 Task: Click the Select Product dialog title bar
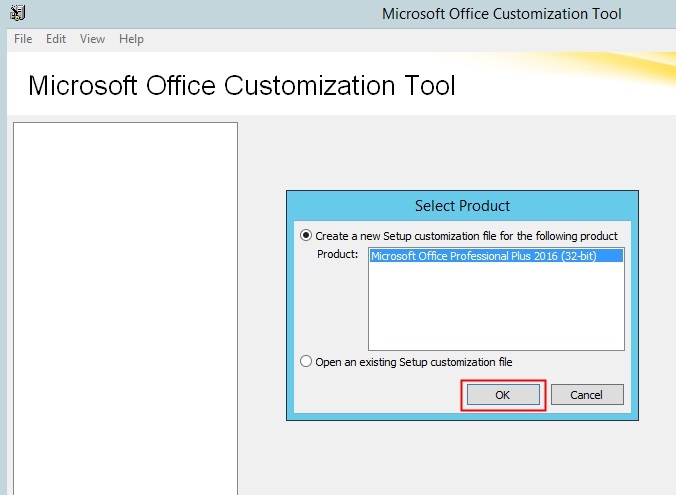(x=462, y=206)
